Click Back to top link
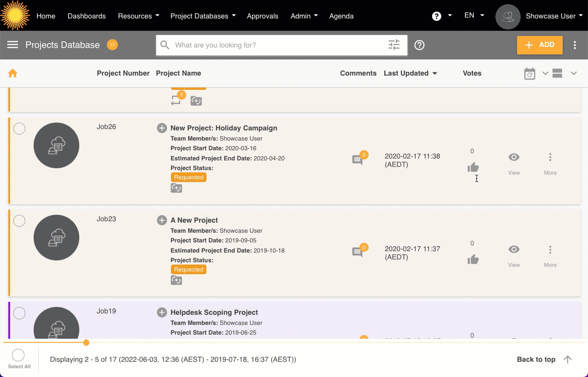 (544, 359)
